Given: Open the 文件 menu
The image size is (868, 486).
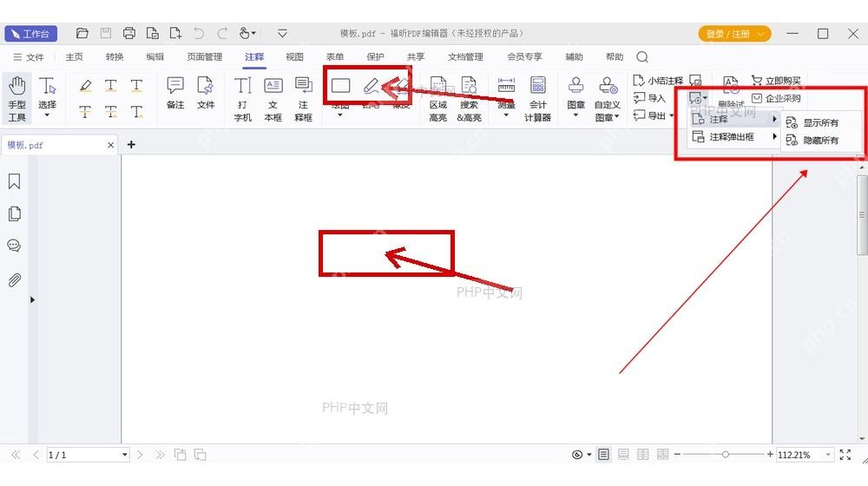Looking at the screenshot, I should pos(29,57).
